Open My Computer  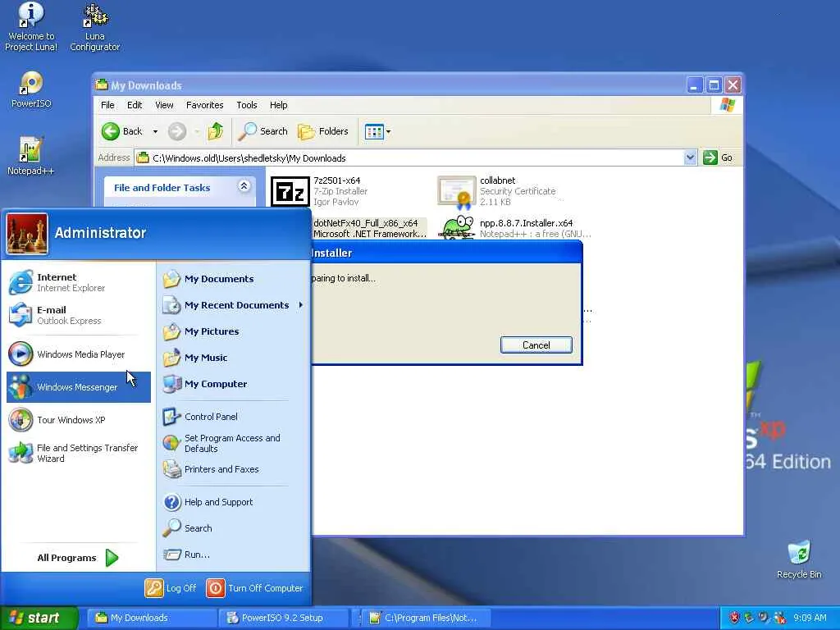tap(233, 384)
